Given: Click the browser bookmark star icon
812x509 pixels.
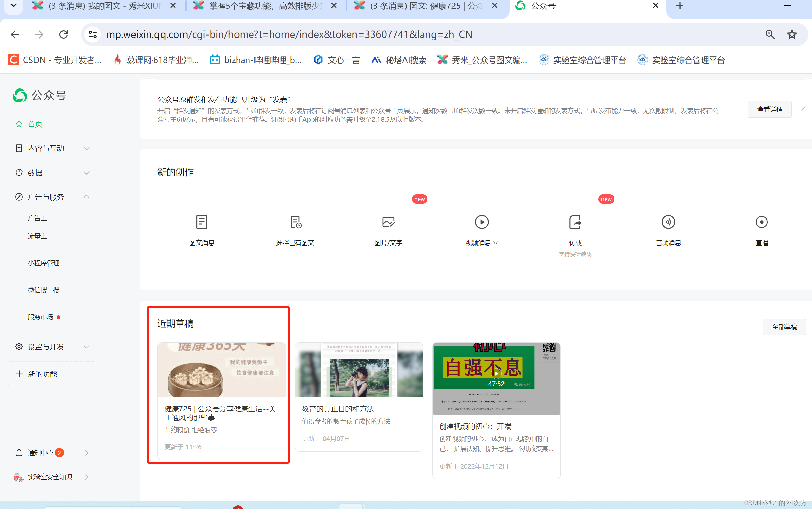Looking at the screenshot, I should [x=792, y=34].
